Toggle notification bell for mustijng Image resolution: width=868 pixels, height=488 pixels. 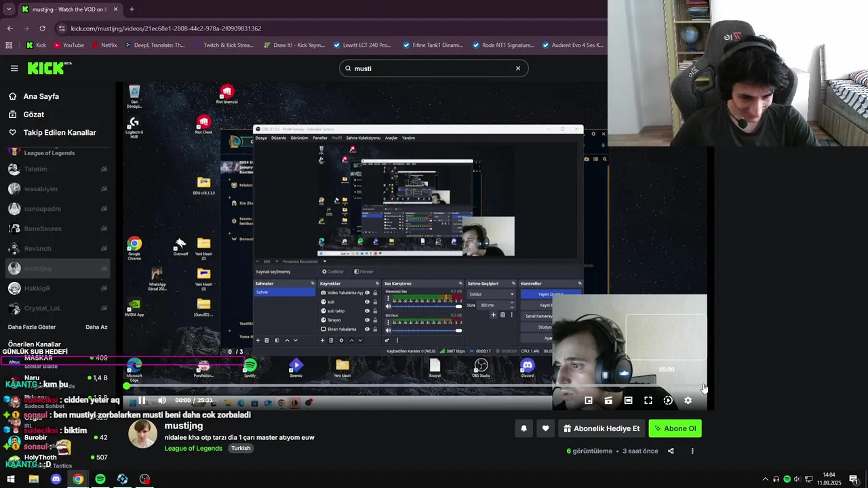[524, 428]
